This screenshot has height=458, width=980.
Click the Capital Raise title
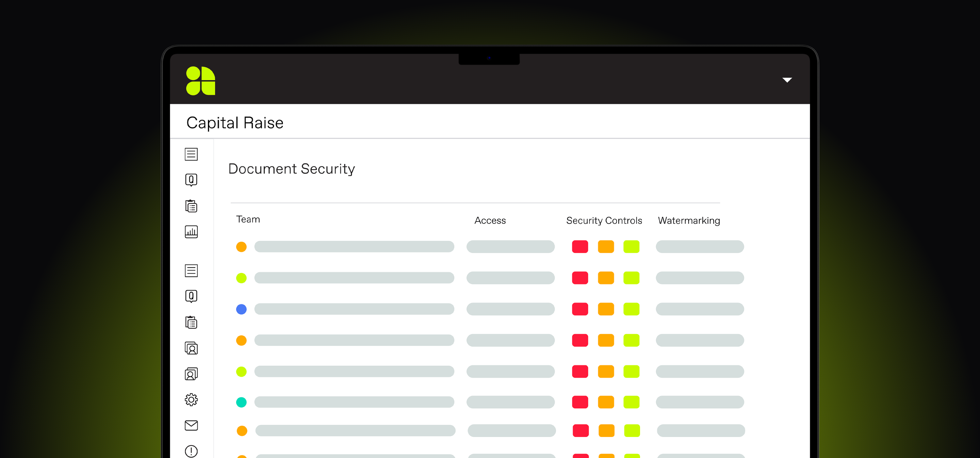pos(235,123)
